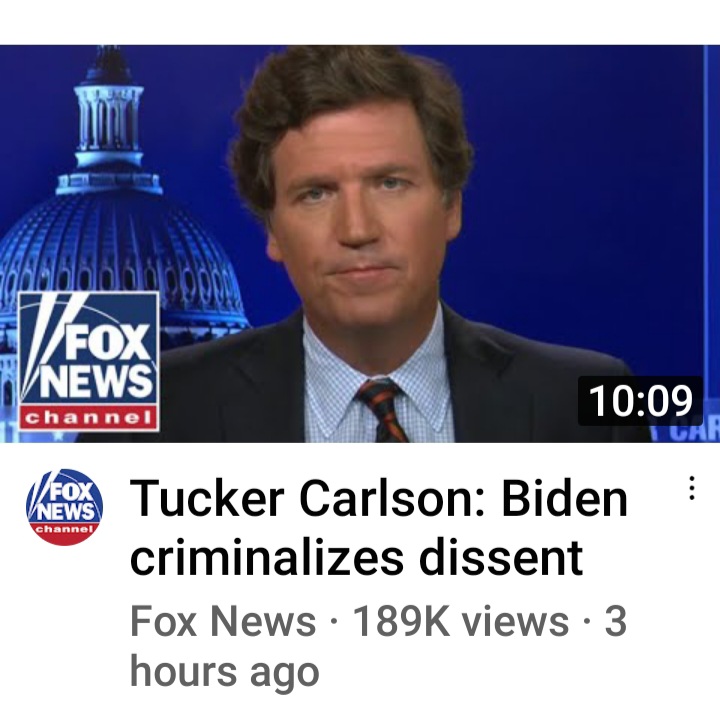Open video titled 'Tucker Carlson: Biden criminalizes dissent'
720x719 pixels.
coord(378,527)
